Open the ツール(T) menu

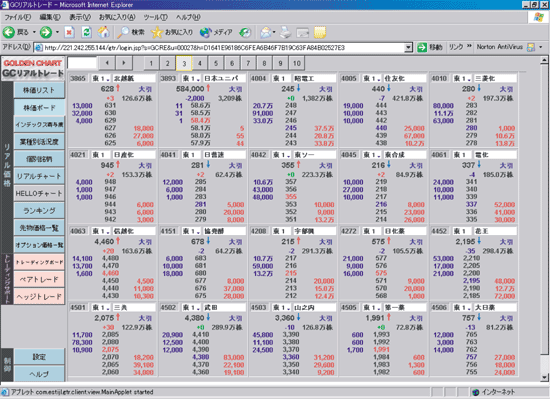(x=155, y=17)
